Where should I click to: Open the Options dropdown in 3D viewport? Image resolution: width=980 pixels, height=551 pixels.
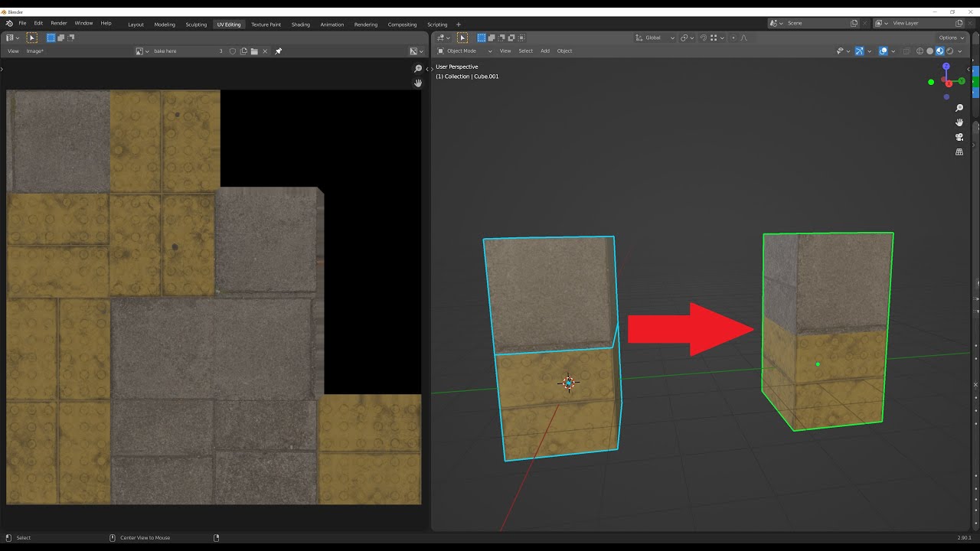pos(950,37)
